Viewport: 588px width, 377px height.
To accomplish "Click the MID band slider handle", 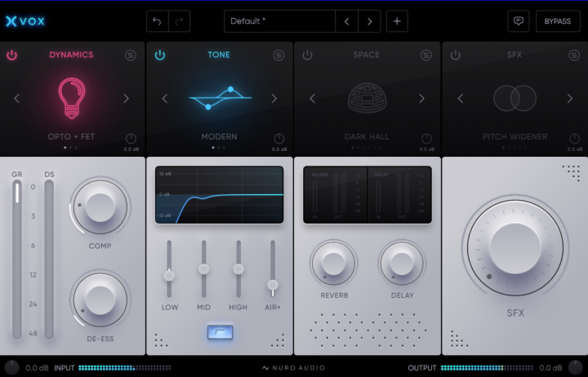I will tap(203, 268).
